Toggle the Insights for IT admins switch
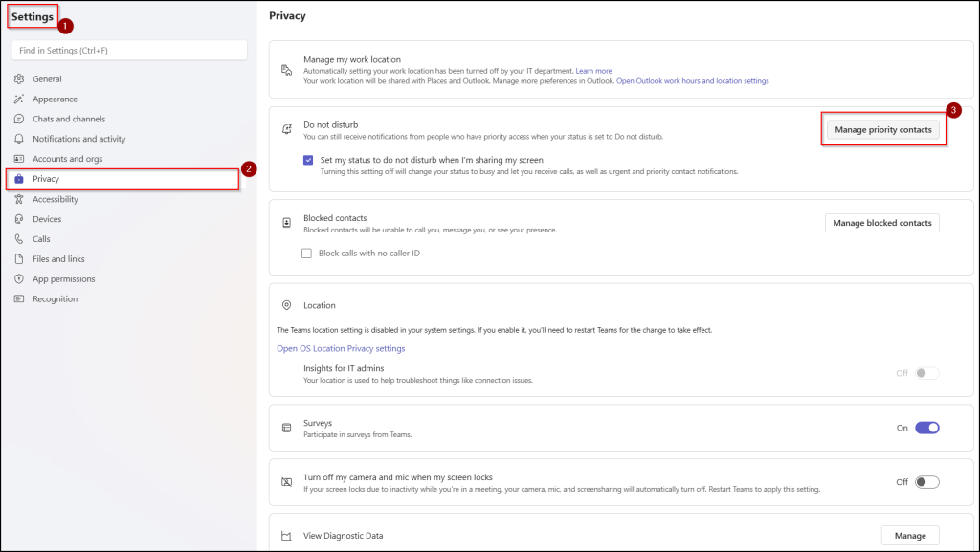This screenshot has width=980, height=552. [x=926, y=373]
